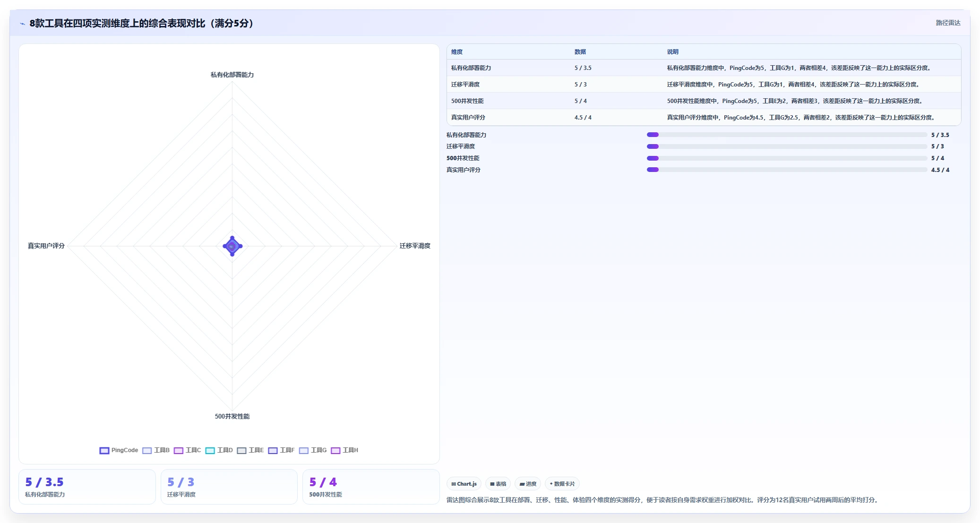Image resolution: width=980 pixels, height=523 pixels.
Task: Click the 维度 column header
Action: click(457, 52)
